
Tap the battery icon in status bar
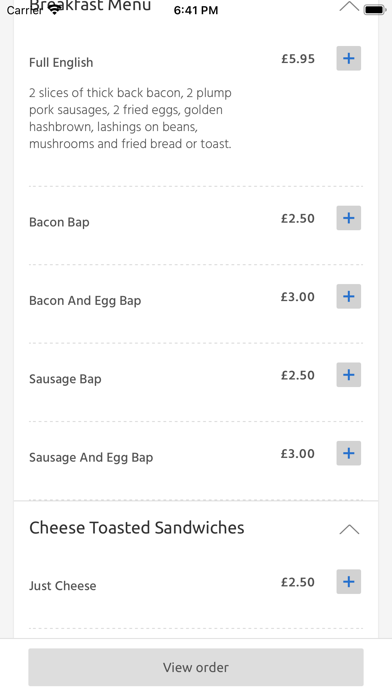coord(375,10)
